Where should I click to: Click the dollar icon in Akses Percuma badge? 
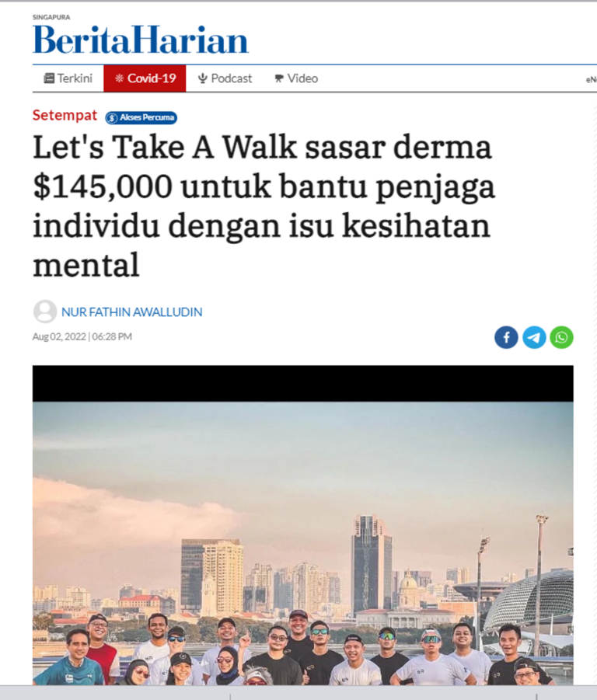click(x=113, y=118)
